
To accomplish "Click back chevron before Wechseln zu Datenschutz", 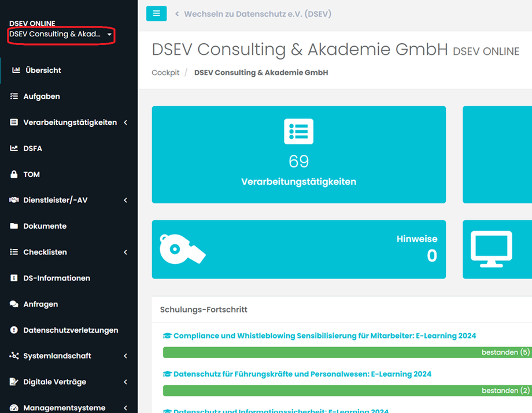I will [x=177, y=14].
